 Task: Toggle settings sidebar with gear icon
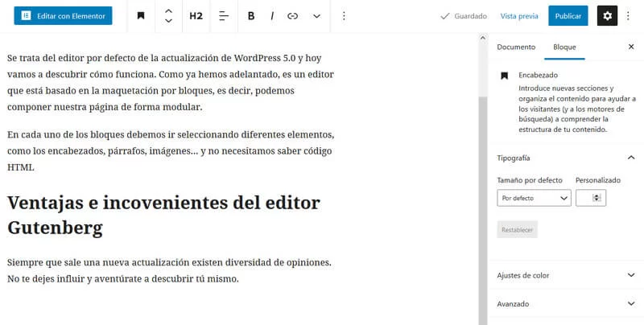tap(607, 16)
